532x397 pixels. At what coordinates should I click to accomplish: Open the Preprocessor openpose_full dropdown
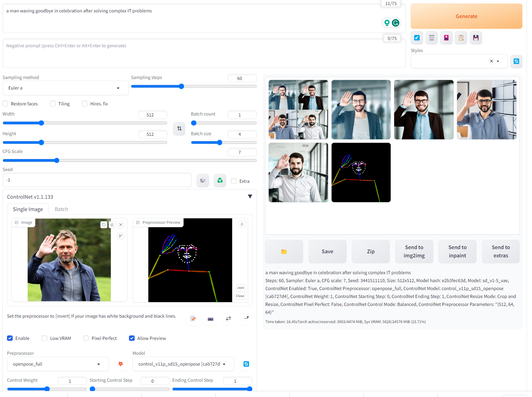[57, 364]
